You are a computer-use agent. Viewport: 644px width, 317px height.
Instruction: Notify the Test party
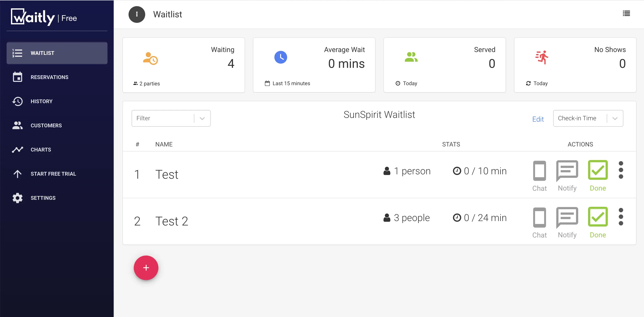point(567,176)
